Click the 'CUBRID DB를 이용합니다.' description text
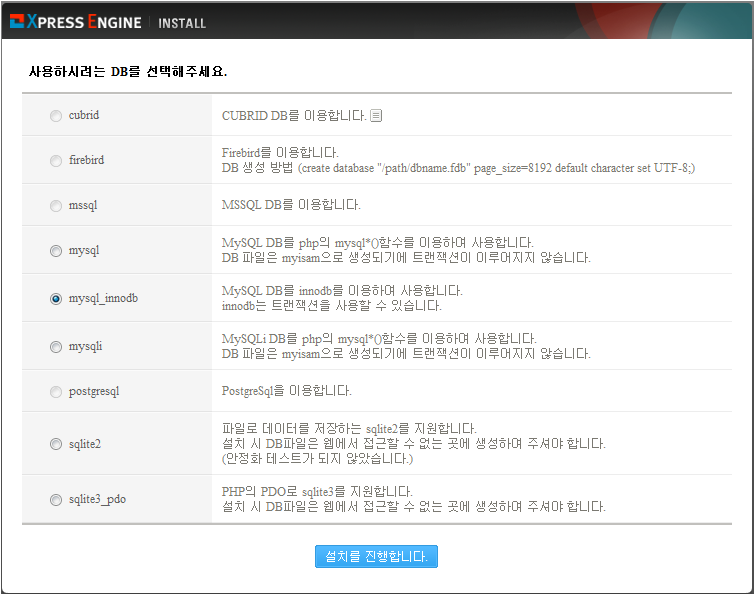The image size is (755, 595). pos(294,116)
